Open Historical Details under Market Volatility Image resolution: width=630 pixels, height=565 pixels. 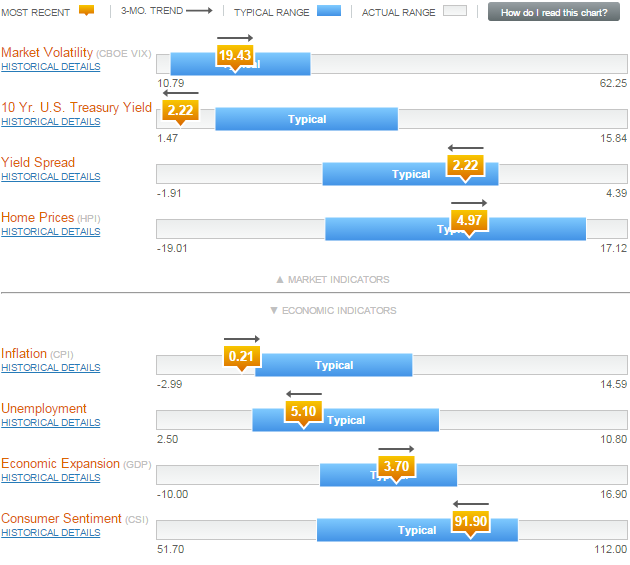51,67
